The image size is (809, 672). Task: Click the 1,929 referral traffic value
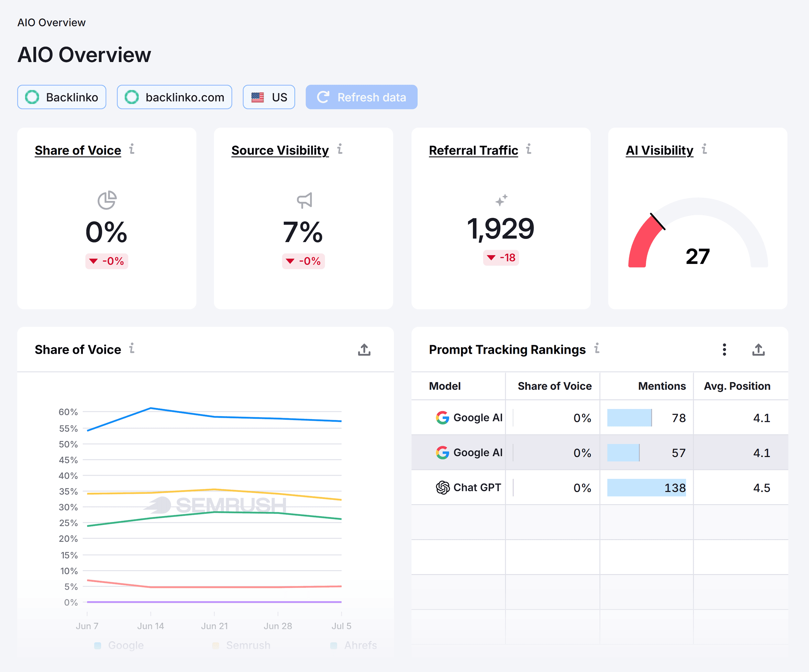[x=500, y=229]
